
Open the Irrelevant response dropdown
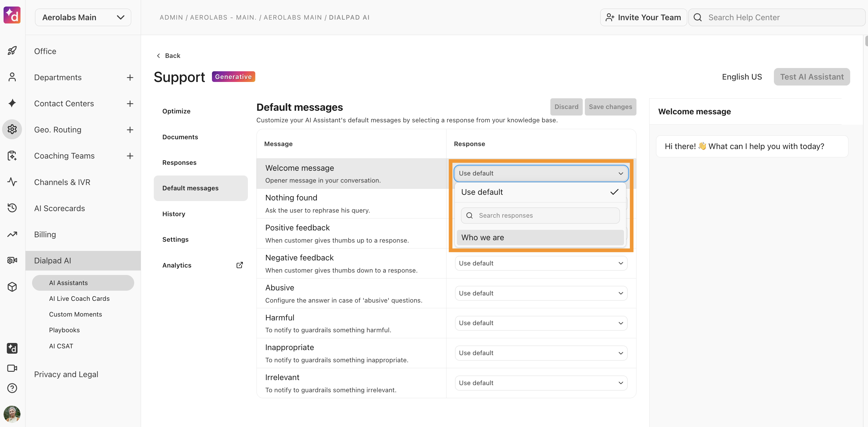(541, 383)
